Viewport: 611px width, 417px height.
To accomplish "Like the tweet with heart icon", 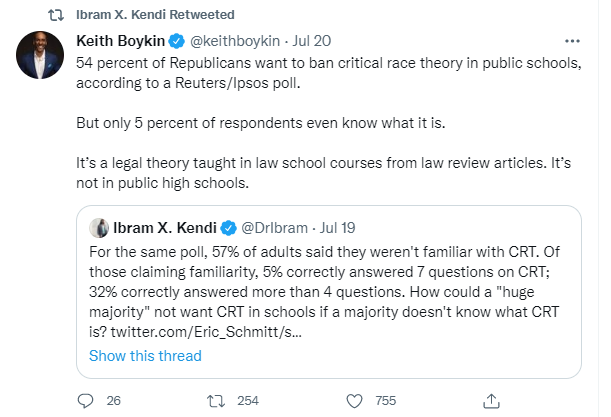I will pos(353,401).
